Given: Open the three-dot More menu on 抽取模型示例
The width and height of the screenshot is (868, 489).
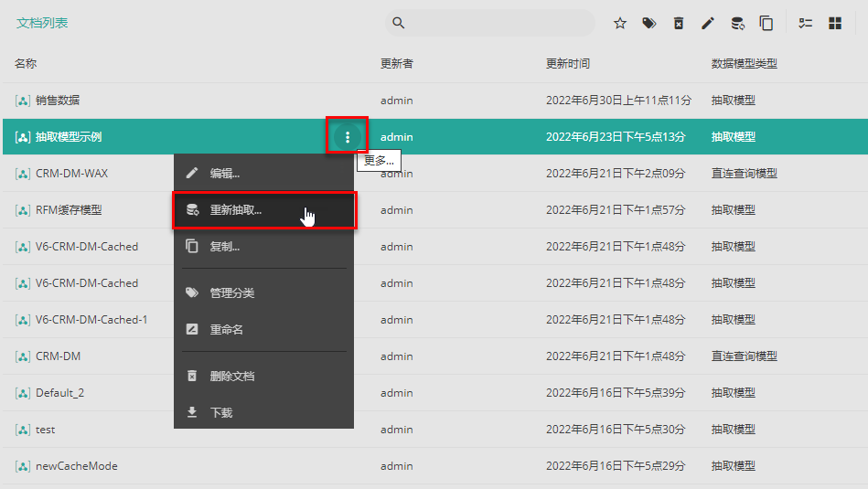Looking at the screenshot, I should coord(348,137).
